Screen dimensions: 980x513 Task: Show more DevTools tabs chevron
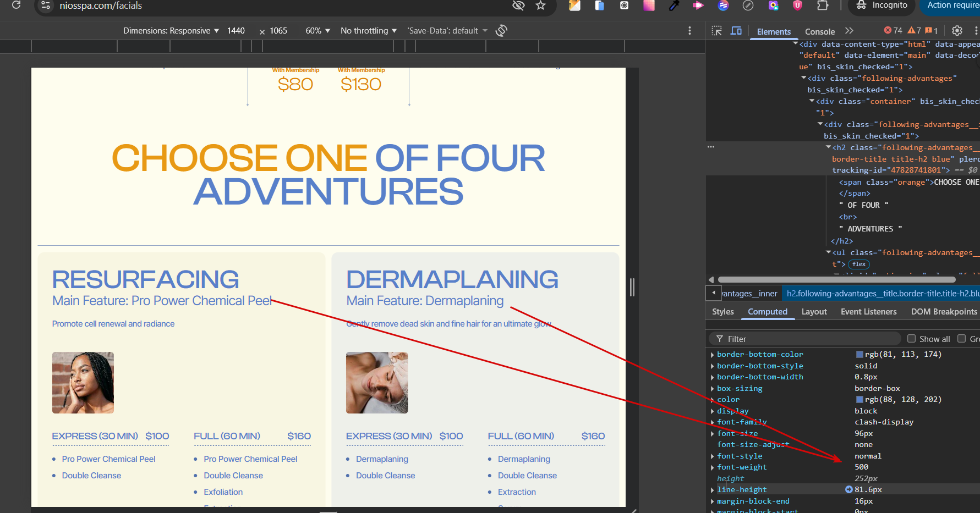click(x=849, y=31)
